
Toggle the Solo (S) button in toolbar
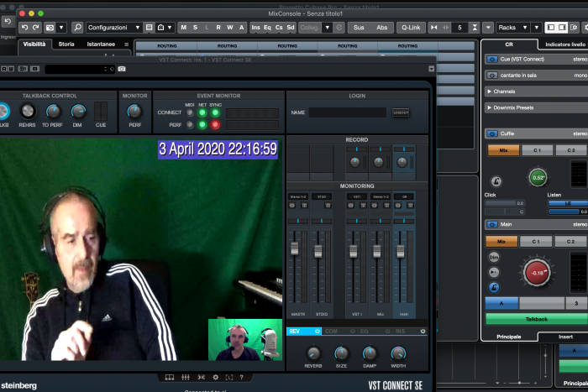click(x=195, y=28)
